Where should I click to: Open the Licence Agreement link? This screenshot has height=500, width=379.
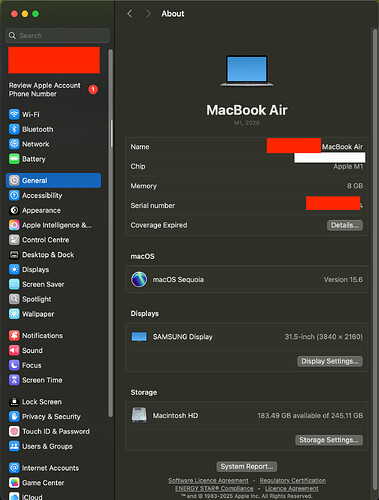click(292, 488)
